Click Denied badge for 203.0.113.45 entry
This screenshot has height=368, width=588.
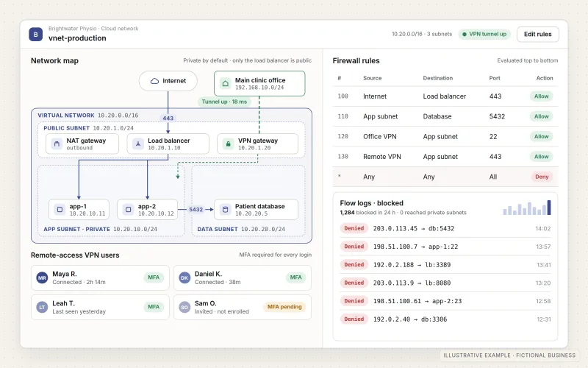354,228
